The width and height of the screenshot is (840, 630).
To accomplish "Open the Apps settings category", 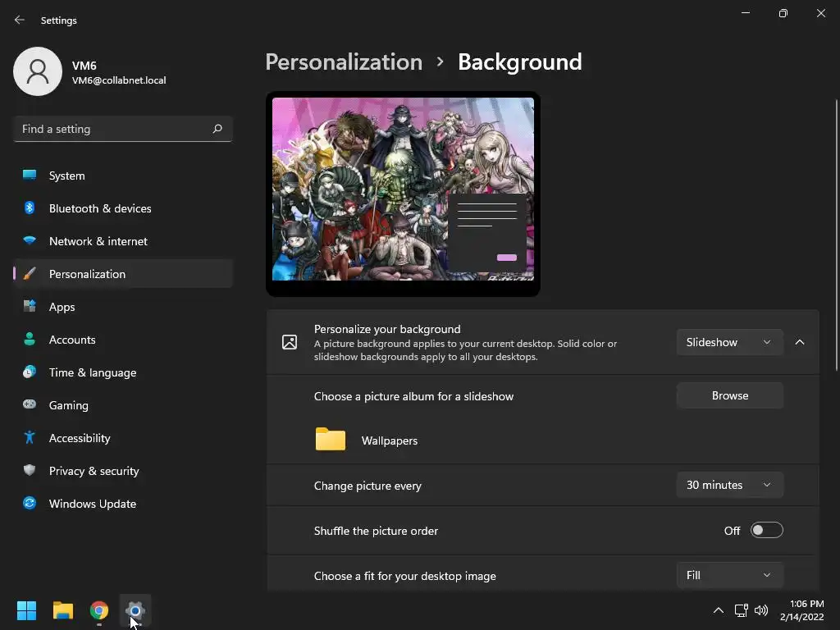I will [123, 307].
